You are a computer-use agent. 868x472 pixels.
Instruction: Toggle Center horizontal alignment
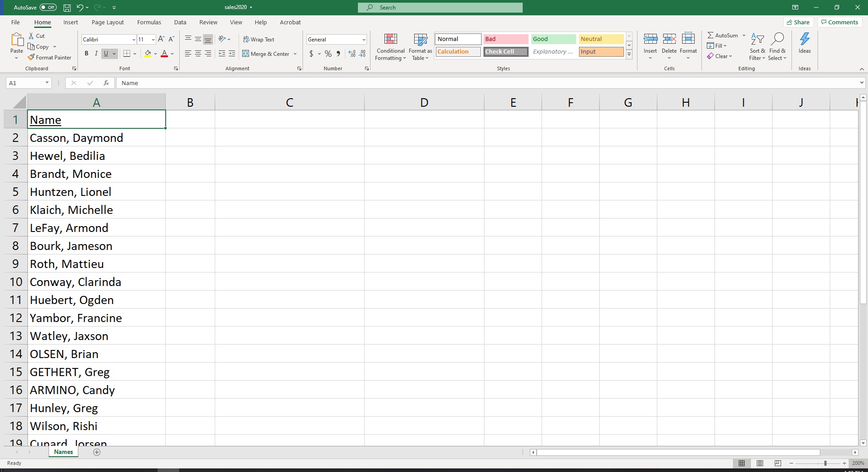(198, 54)
